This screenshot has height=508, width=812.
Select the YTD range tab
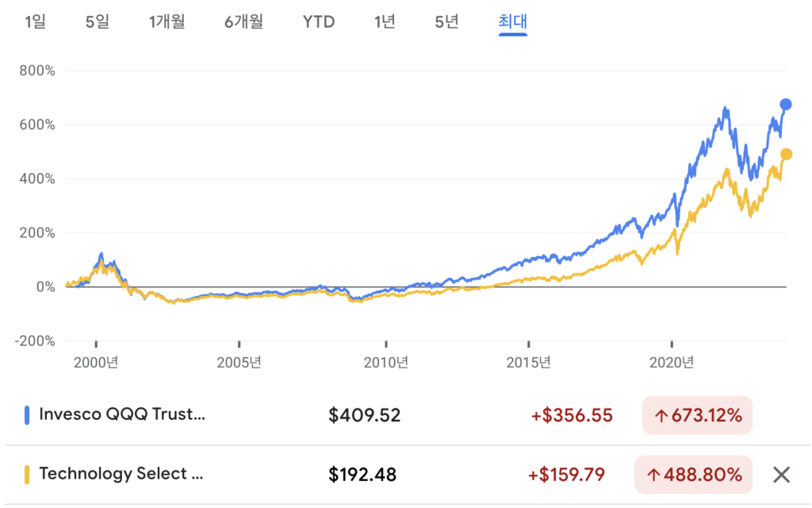(319, 21)
